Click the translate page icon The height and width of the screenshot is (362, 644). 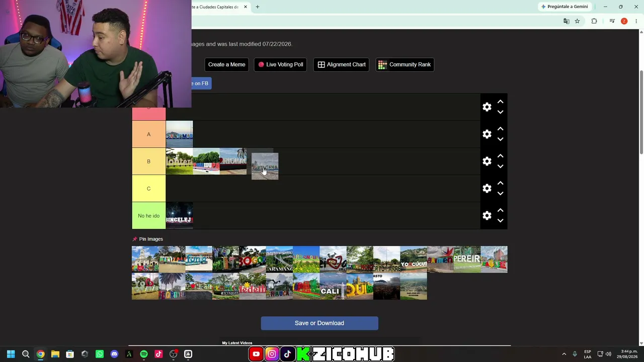click(x=567, y=21)
